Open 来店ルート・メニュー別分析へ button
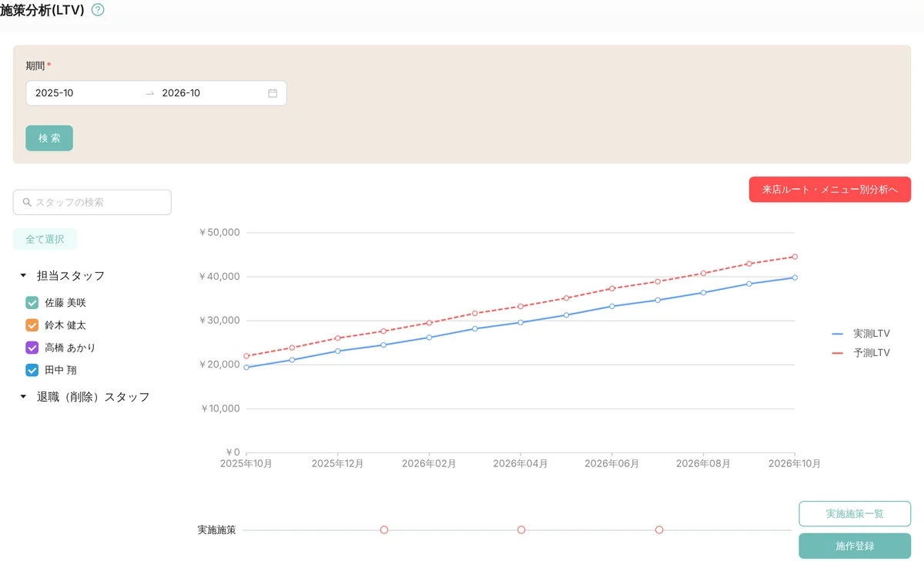The width and height of the screenshot is (924, 578). 830,190
